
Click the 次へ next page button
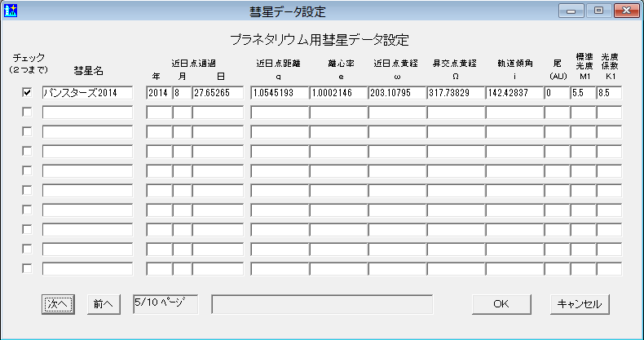click(x=58, y=303)
